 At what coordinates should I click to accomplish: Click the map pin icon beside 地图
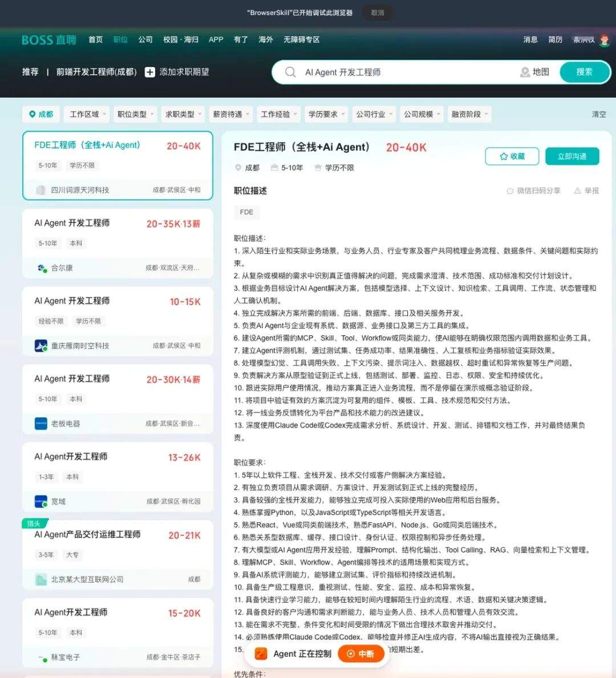525,72
